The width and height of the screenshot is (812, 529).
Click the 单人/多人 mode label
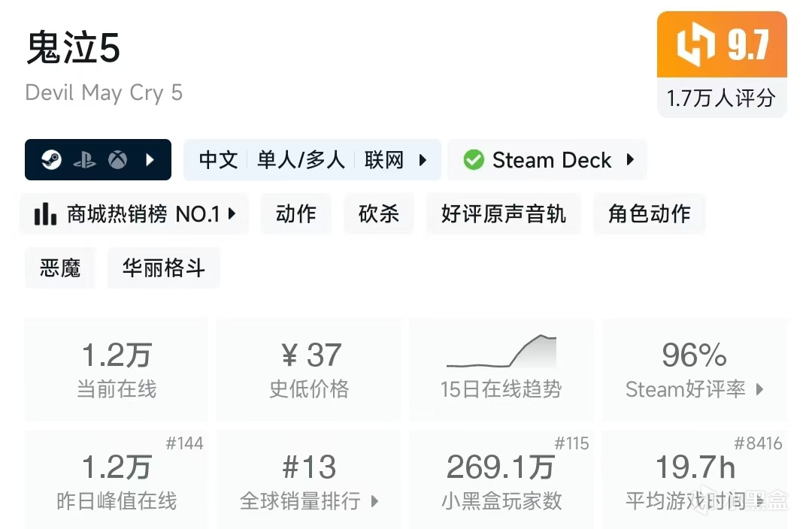tap(301, 160)
